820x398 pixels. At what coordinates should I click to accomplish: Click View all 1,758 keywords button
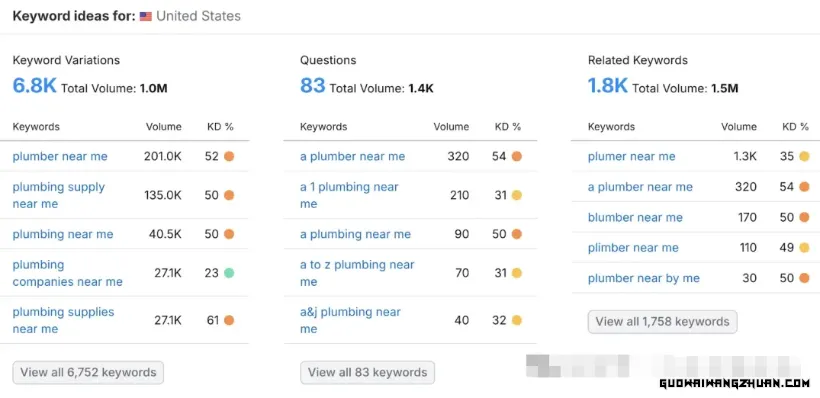663,322
